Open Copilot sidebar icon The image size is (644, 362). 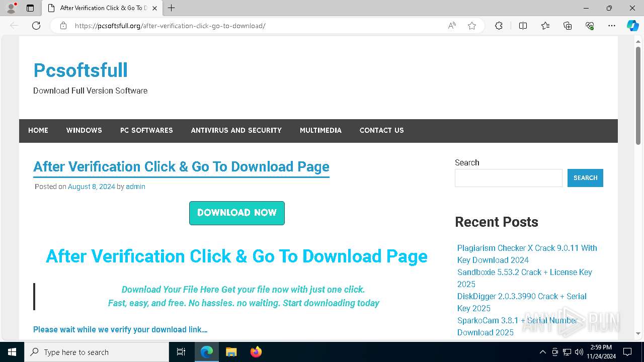[x=632, y=26]
